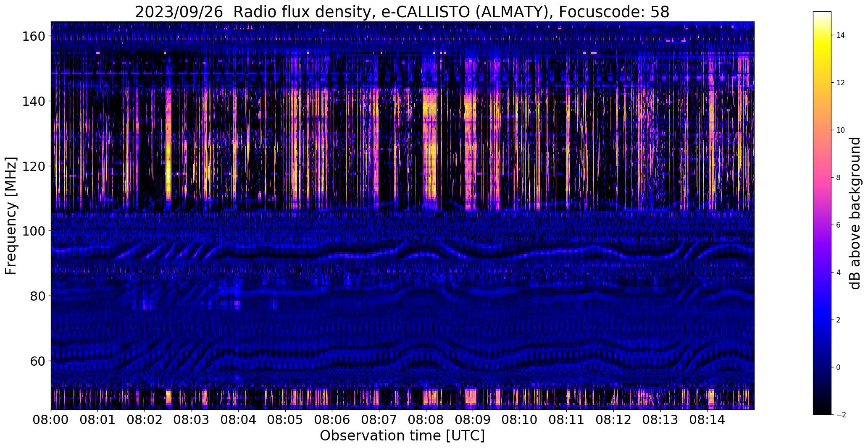The width and height of the screenshot is (868, 448).
Task: Click the colorbar tick label 10
Action: click(841, 130)
